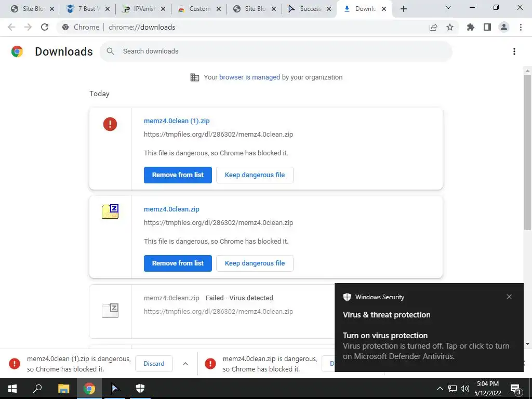
Task: Click the Today date heading
Action: (99, 94)
